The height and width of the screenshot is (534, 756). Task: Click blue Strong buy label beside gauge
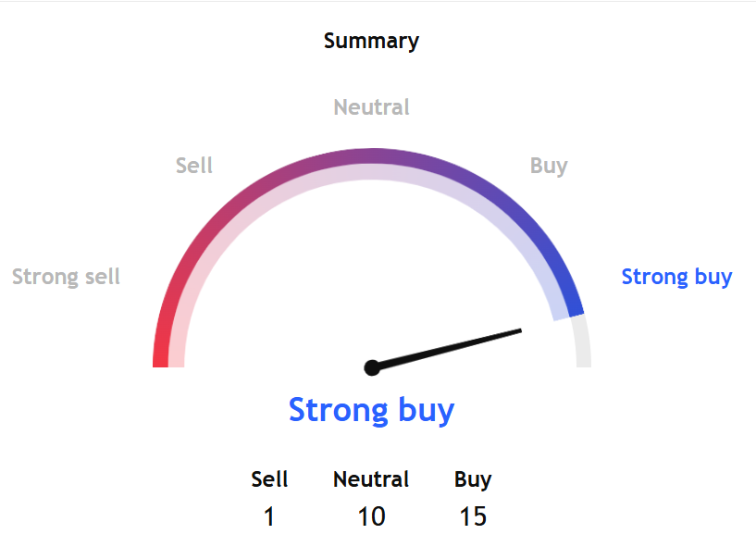click(676, 277)
